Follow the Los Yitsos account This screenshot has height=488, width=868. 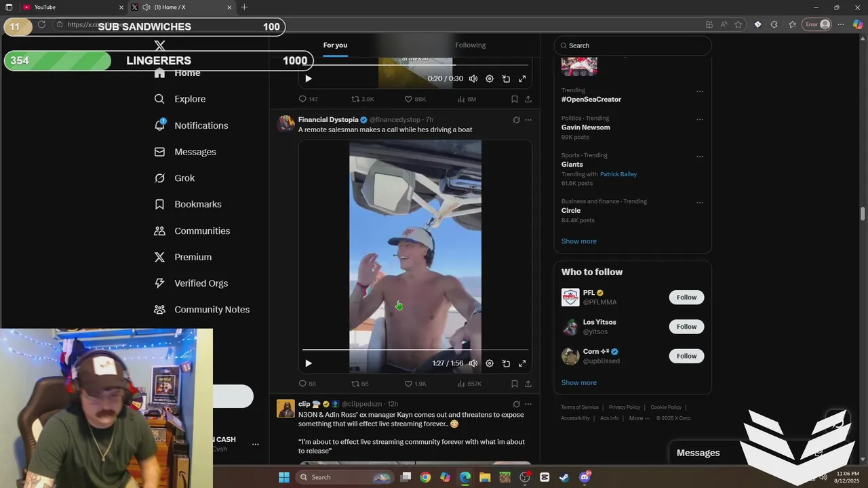point(686,327)
